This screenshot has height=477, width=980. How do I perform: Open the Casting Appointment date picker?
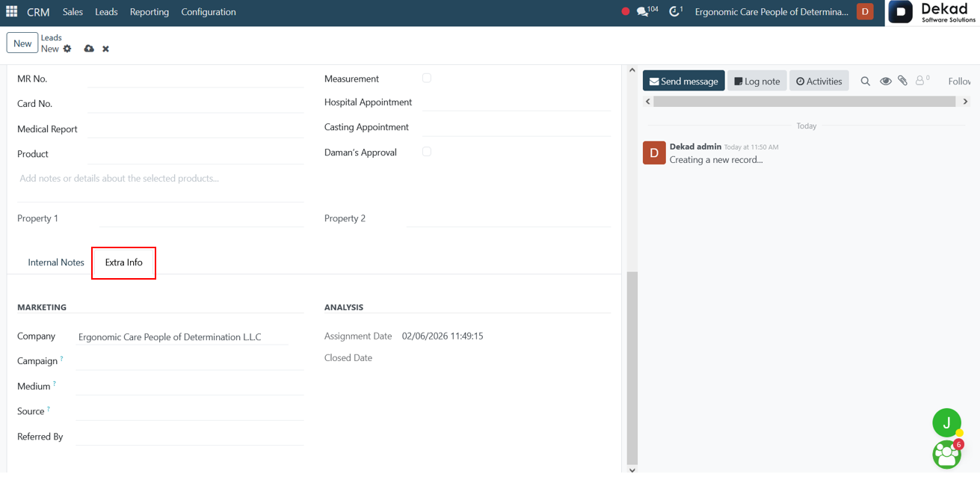pyautogui.click(x=517, y=127)
